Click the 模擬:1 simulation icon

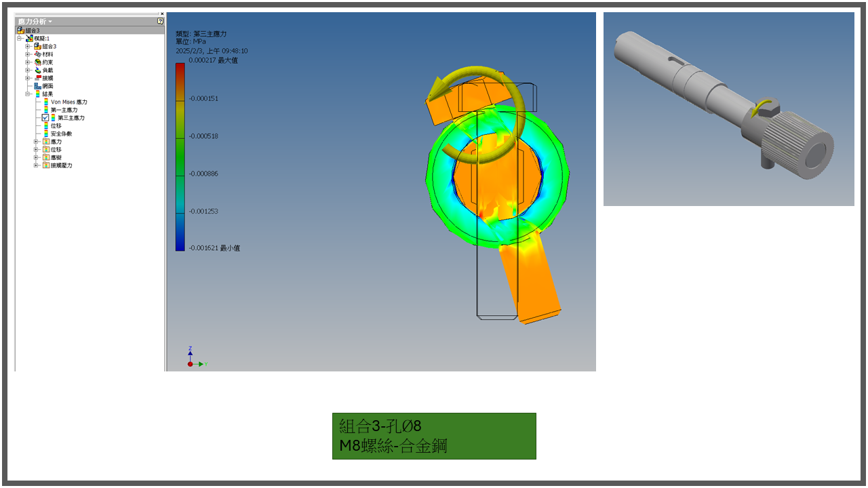tap(29, 39)
